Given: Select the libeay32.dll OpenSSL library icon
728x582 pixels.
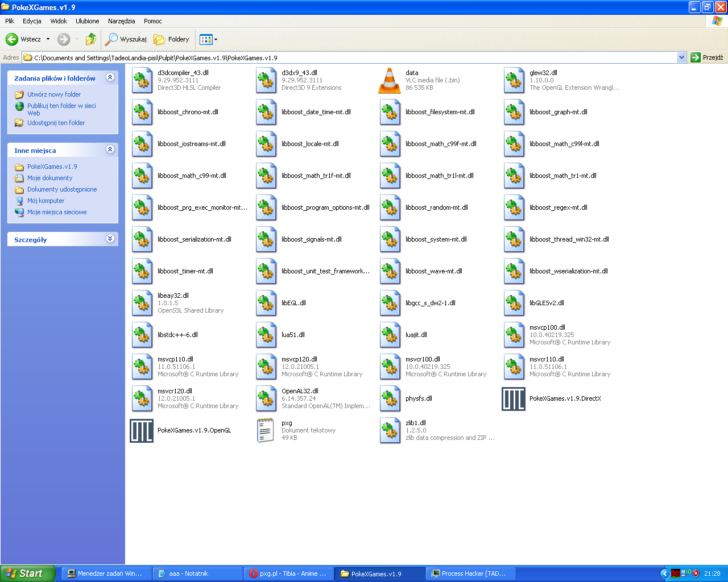Looking at the screenshot, I should tap(142, 303).
